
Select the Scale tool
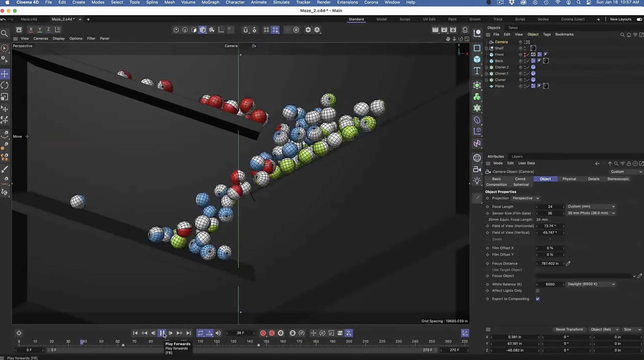[5, 97]
